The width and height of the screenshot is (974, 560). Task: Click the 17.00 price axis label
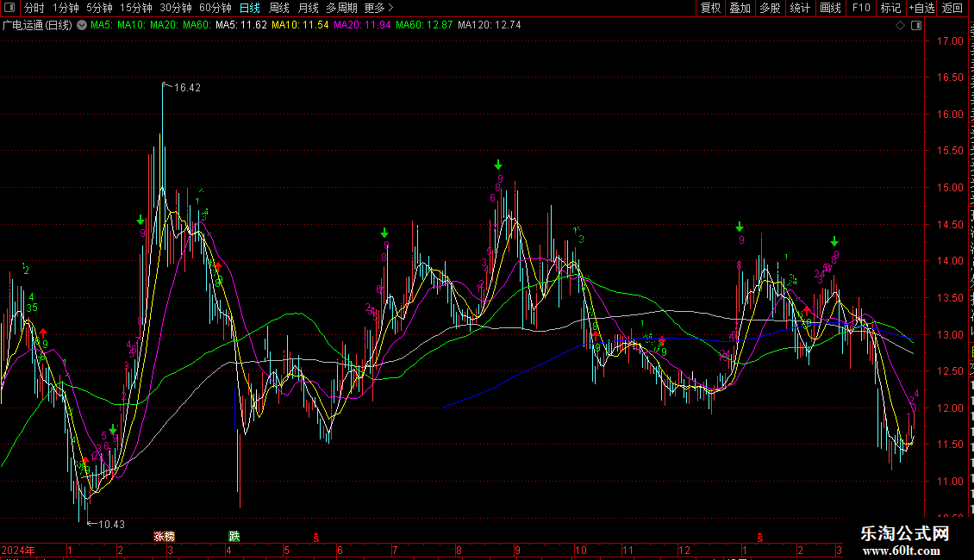tap(951, 41)
